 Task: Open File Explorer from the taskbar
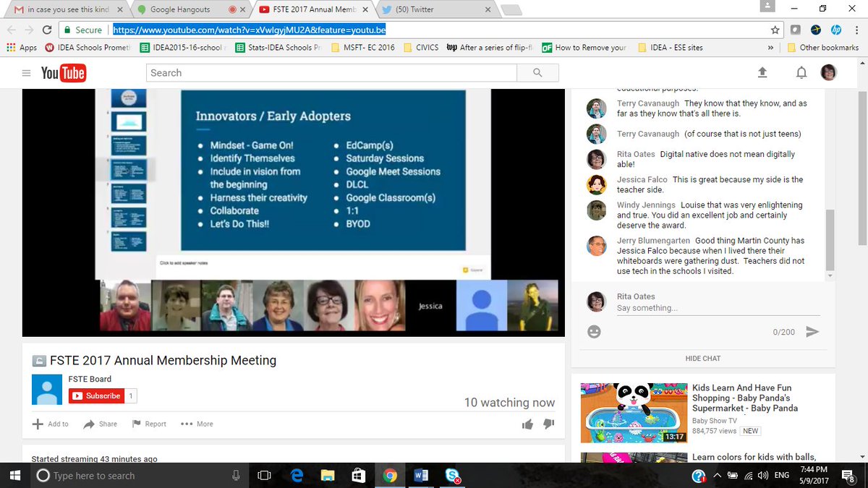(x=328, y=475)
